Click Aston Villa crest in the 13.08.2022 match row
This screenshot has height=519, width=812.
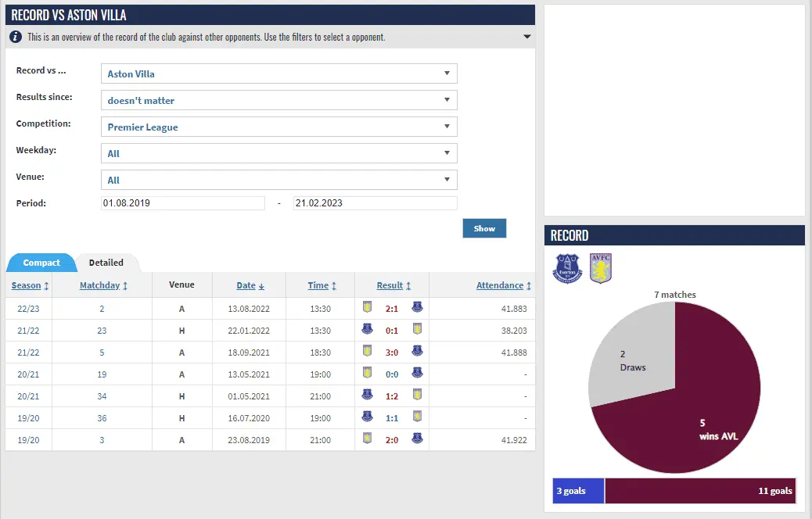coord(367,308)
